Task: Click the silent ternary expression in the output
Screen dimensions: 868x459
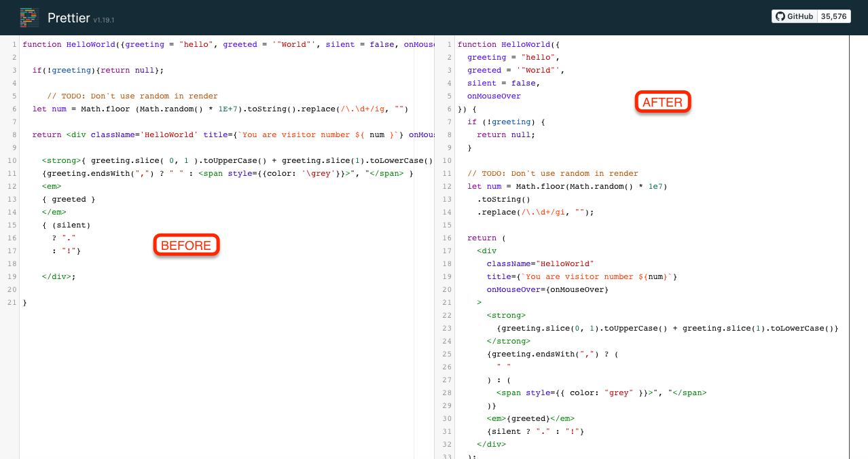Action: 535,431
